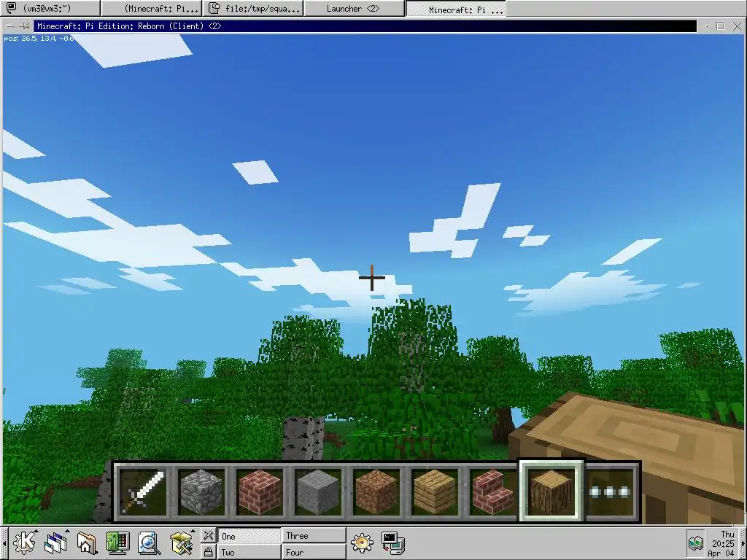Launch the system monitor panel icon
The image size is (747, 560).
click(117, 542)
